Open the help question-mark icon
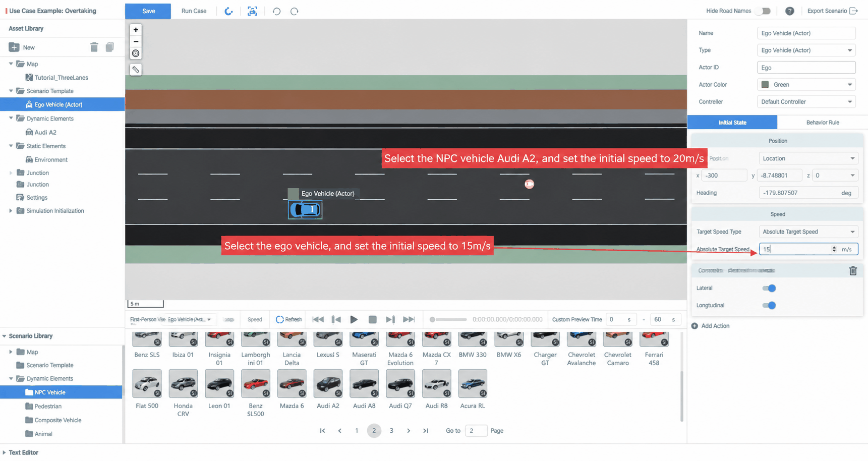 coord(790,11)
